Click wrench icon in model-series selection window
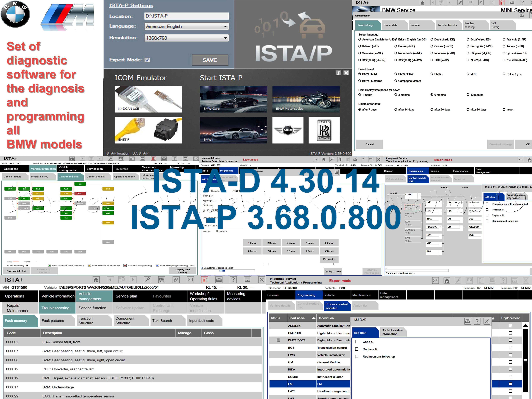Viewport: 532px width, 399px height. tap(332, 159)
